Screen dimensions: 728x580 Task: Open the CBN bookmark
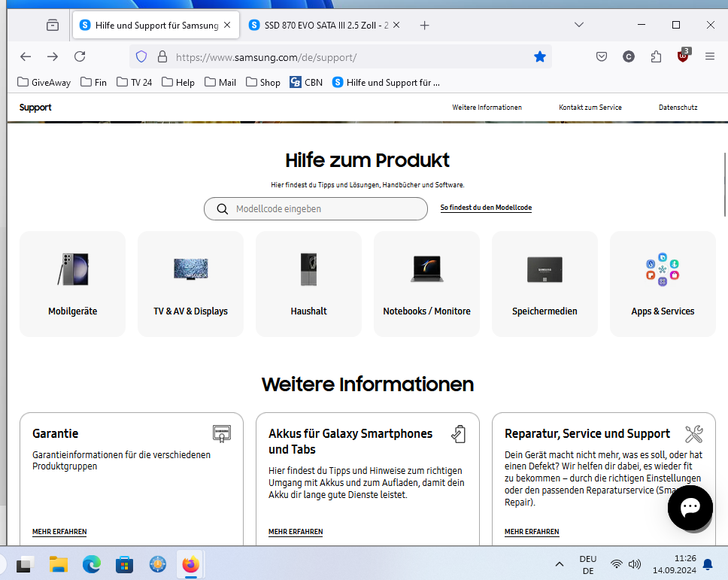coord(306,82)
